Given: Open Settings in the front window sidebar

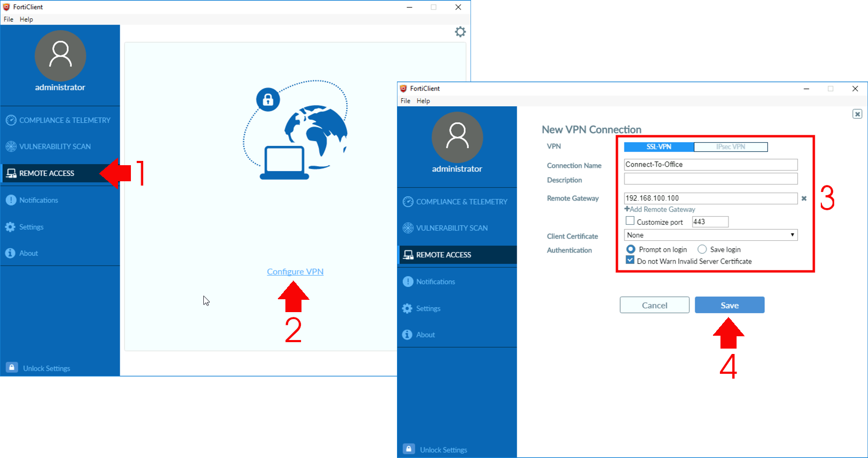Looking at the screenshot, I should point(422,308).
